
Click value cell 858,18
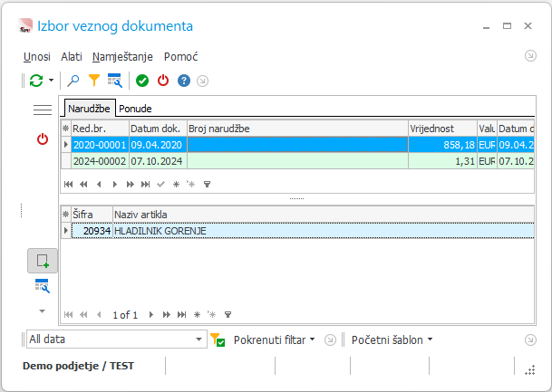[442, 145]
